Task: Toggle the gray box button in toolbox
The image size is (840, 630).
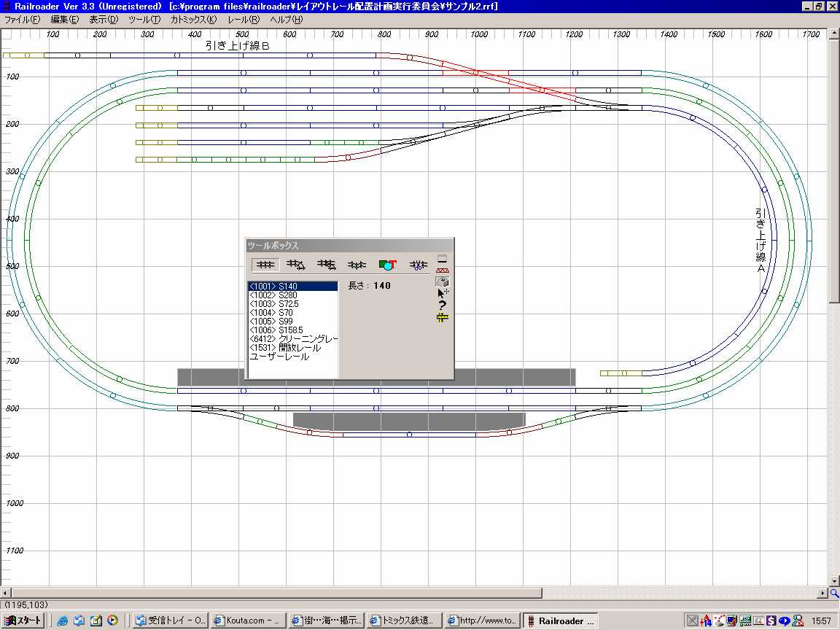Action: 442,281
